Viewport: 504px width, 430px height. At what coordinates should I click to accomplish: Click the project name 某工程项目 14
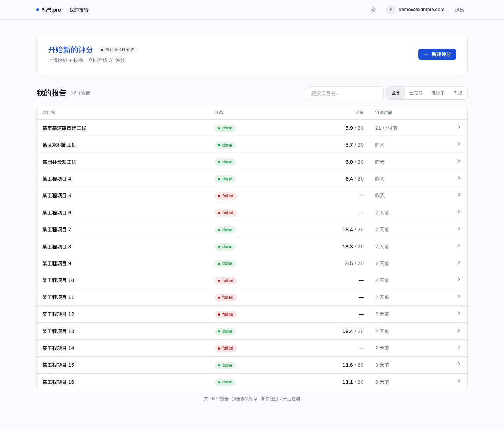click(58, 348)
